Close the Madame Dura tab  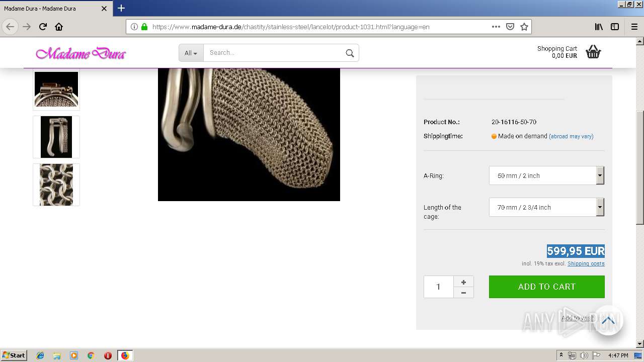104,9
